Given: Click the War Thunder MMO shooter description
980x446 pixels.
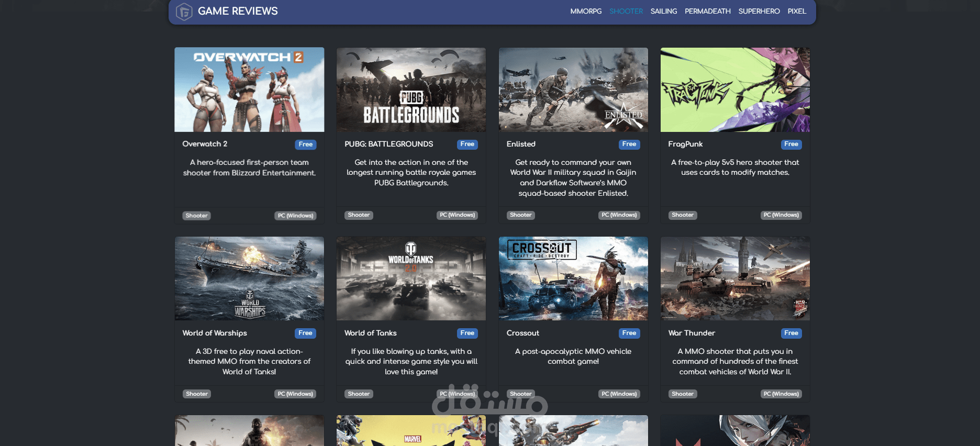Looking at the screenshot, I should click(x=735, y=362).
